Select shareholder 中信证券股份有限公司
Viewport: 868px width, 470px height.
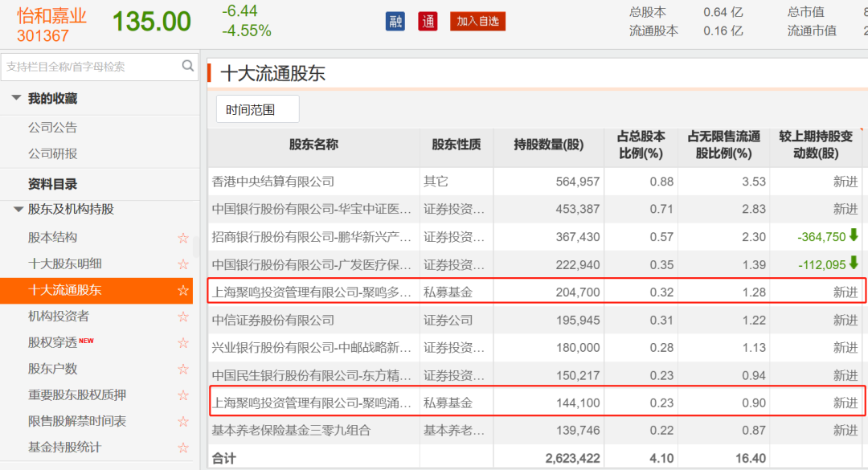[x=273, y=320]
